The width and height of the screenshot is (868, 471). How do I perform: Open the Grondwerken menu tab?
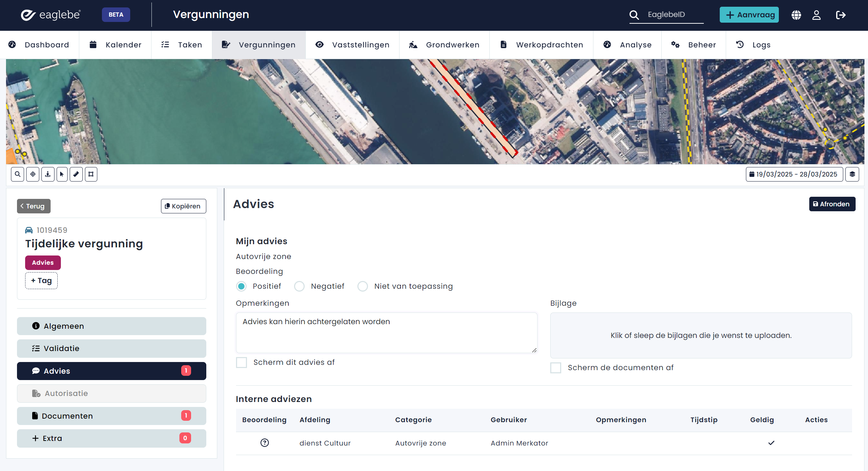click(x=444, y=45)
